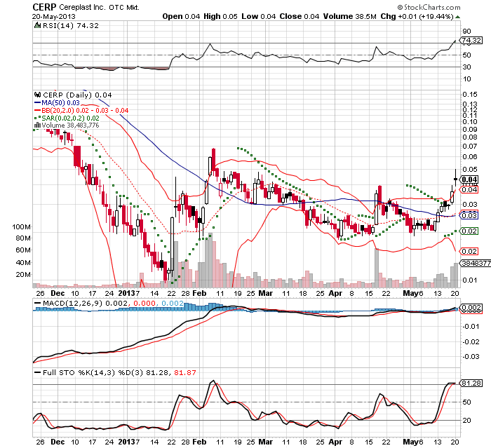491x448 pixels.
Task: Click the 100M volume axis label
Action: (x=21, y=226)
